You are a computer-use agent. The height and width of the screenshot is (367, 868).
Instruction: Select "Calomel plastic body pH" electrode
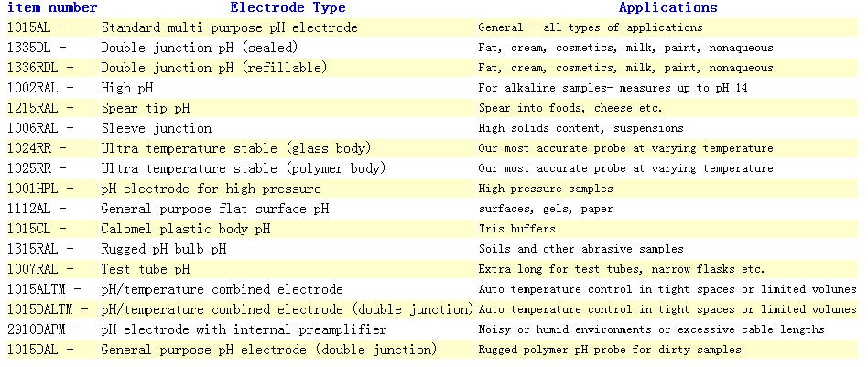(x=185, y=229)
